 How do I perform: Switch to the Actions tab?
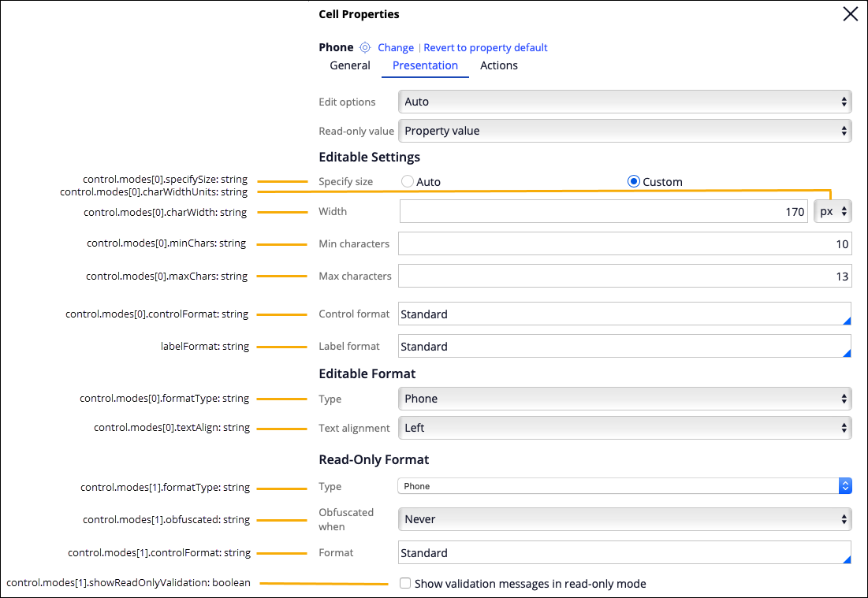point(499,65)
